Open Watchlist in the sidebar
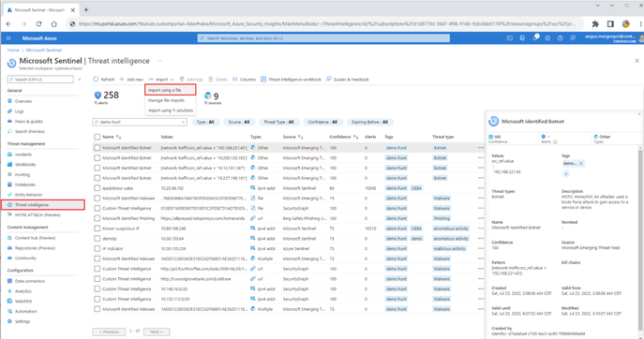This screenshot has height=339, width=644. pos(23,302)
